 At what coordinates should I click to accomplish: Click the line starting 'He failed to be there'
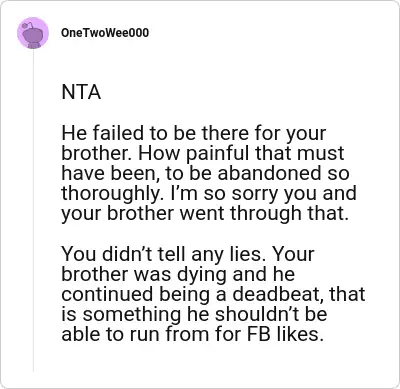[x=194, y=133]
